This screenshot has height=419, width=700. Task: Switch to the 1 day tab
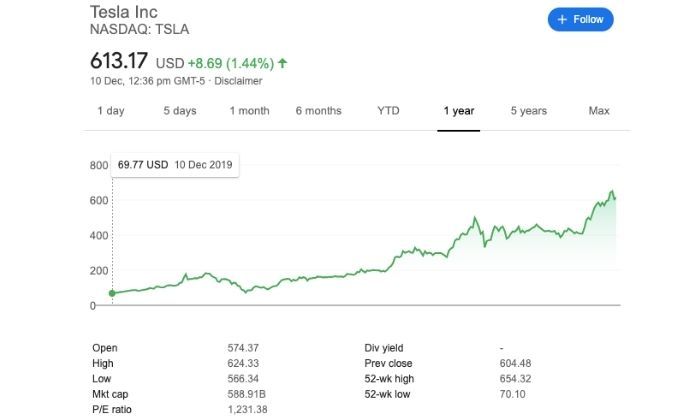click(x=110, y=111)
